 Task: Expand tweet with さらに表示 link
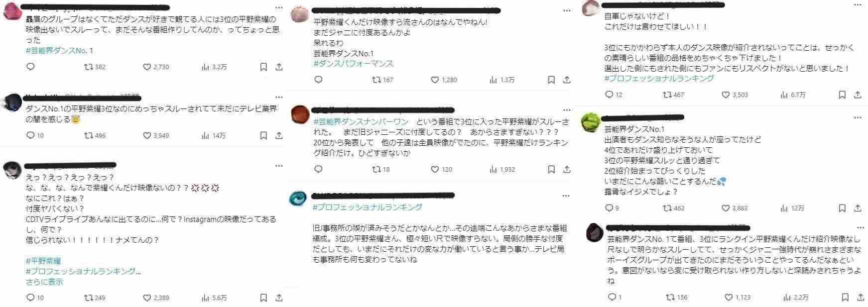tap(44, 282)
